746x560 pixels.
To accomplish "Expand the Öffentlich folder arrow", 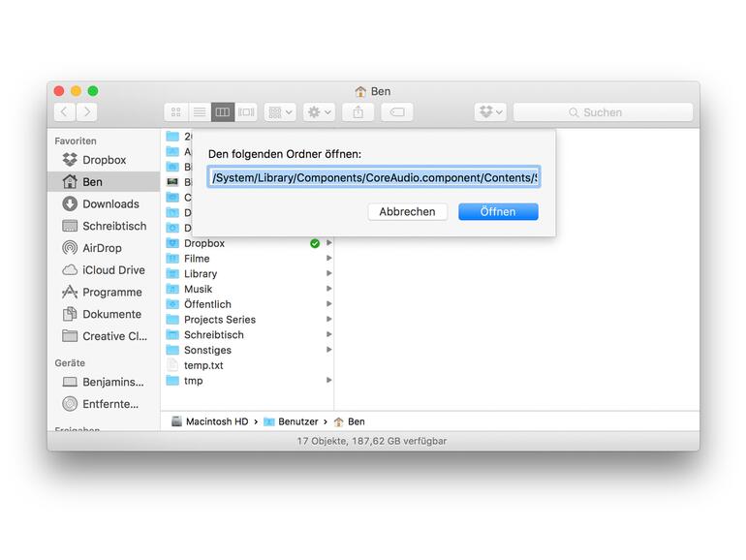I will pyautogui.click(x=328, y=303).
